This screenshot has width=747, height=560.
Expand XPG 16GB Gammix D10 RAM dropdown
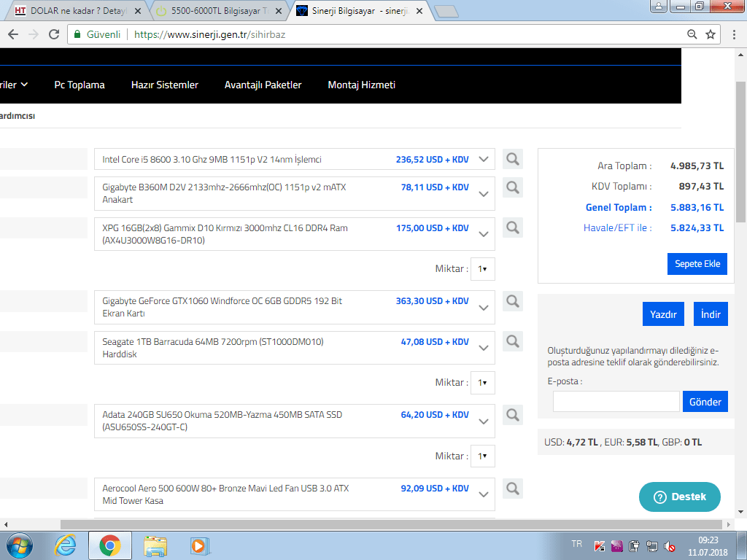483,234
